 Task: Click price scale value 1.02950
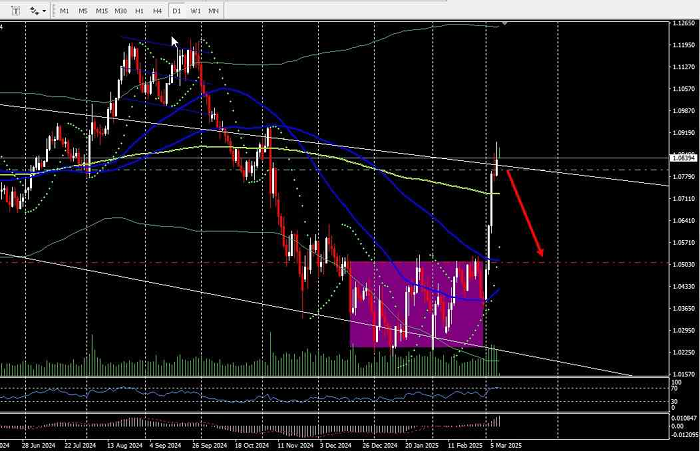click(684, 331)
